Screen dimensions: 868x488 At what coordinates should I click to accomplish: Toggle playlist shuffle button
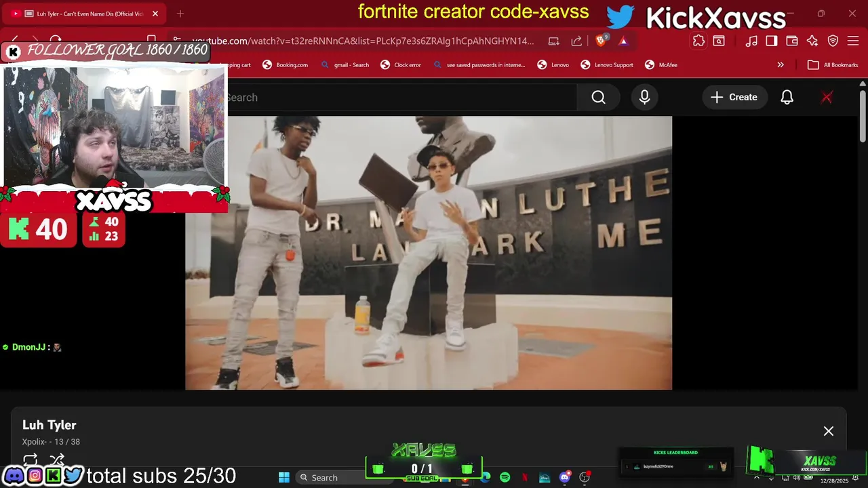click(x=57, y=460)
